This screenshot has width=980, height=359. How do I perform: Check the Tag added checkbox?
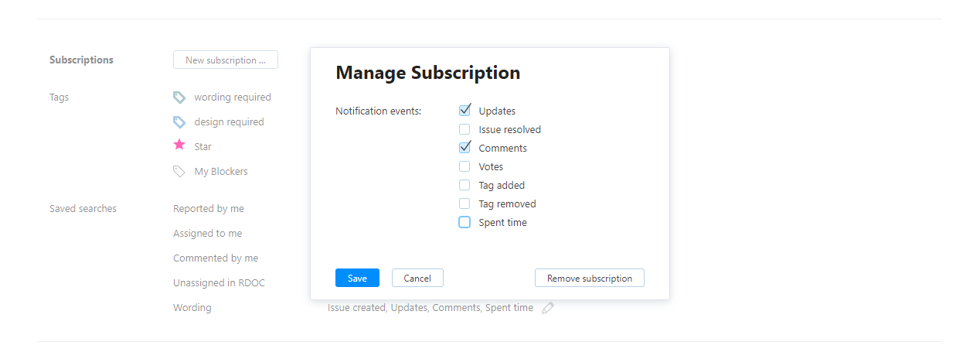point(464,185)
